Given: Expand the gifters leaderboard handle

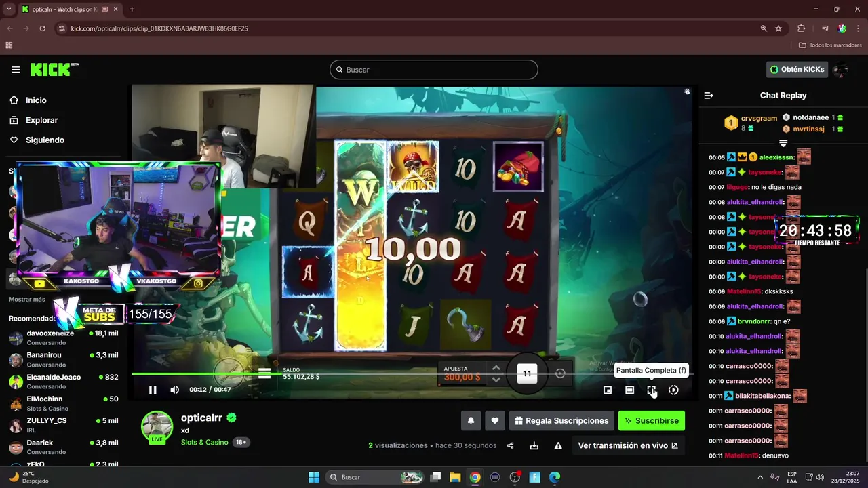Looking at the screenshot, I should (783, 143).
